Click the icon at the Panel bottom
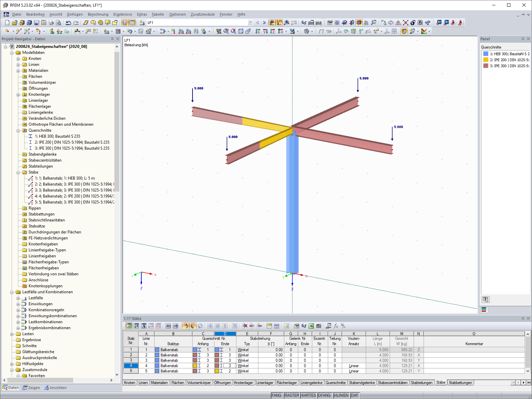The height and width of the screenshot is (399, 532). (485, 300)
